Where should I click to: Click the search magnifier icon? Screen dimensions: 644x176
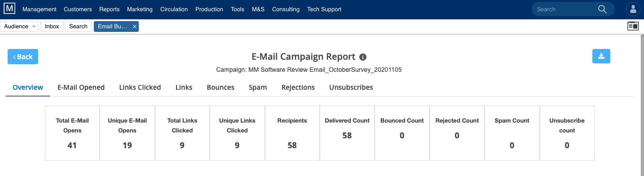[x=603, y=9]
